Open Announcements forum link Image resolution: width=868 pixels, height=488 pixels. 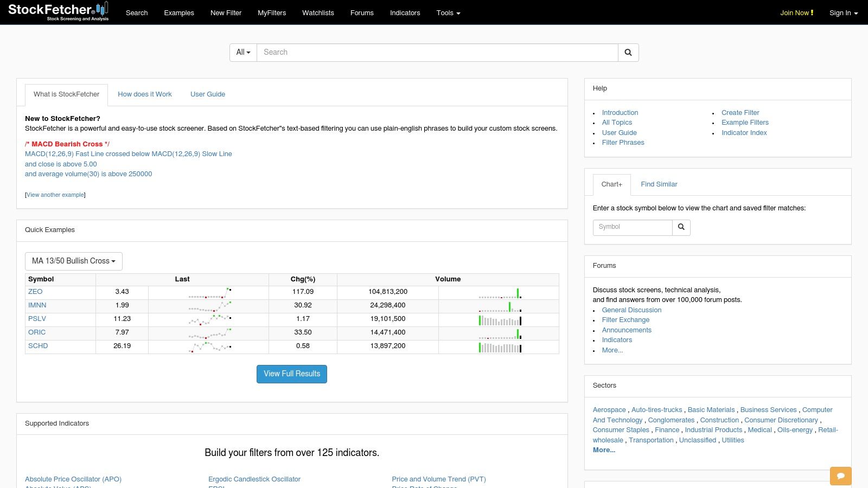point(627,330)
